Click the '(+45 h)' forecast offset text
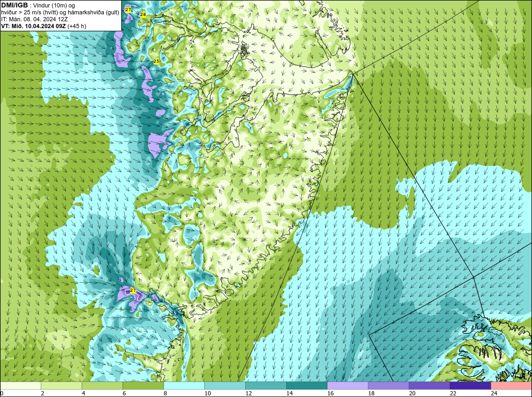532x397 pixels. pos(77,26)
